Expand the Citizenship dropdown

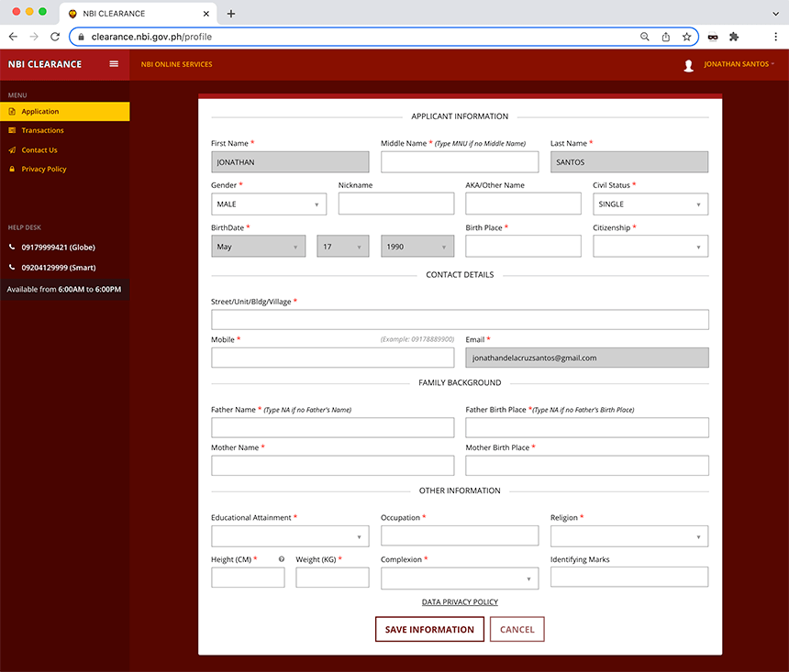point(650,247)
